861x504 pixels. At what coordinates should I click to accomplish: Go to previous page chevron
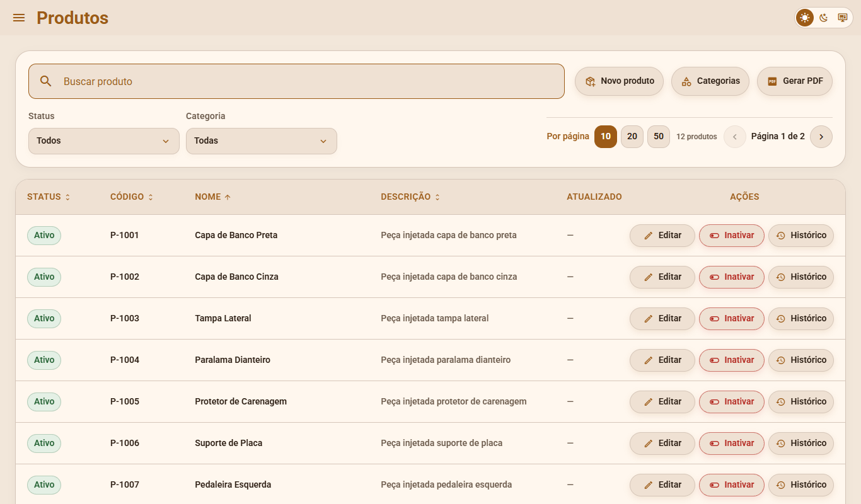(735, 137)
